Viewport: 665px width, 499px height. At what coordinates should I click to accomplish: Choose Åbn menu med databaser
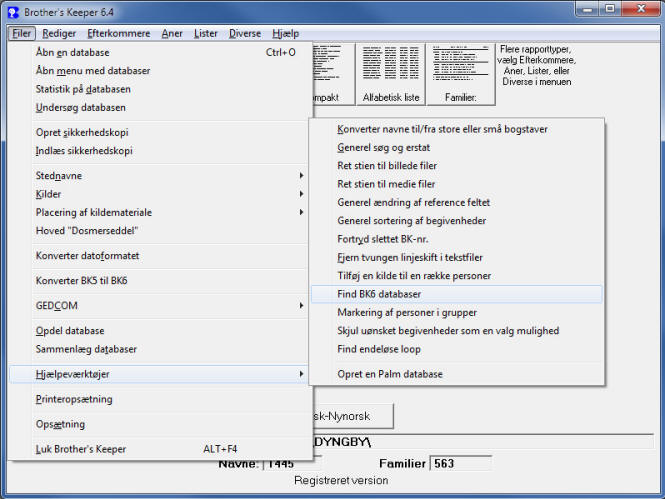pyautogui.click(x=160, y=71)
